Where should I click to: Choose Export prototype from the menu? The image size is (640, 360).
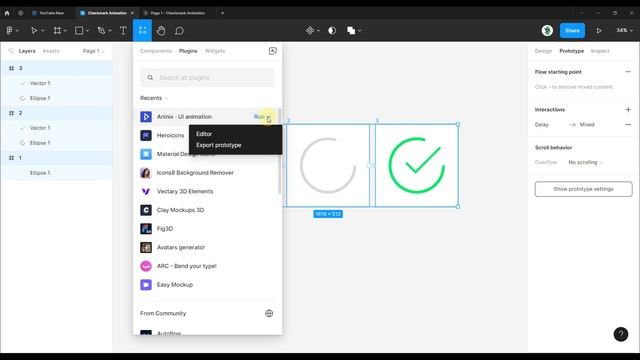click(x=219, y=145)
